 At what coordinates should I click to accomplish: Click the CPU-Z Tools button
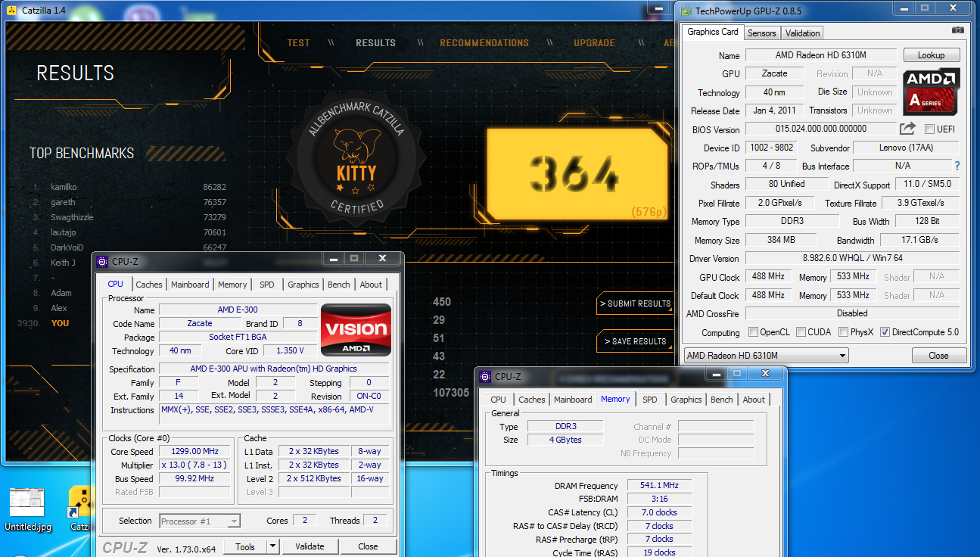pyautogui.click(x=245, y=546)
